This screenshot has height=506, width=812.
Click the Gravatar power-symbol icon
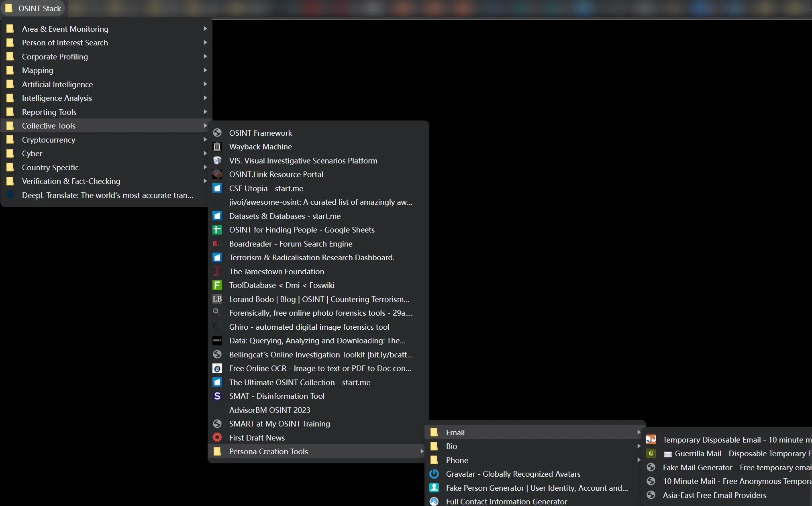click(434, 474)
